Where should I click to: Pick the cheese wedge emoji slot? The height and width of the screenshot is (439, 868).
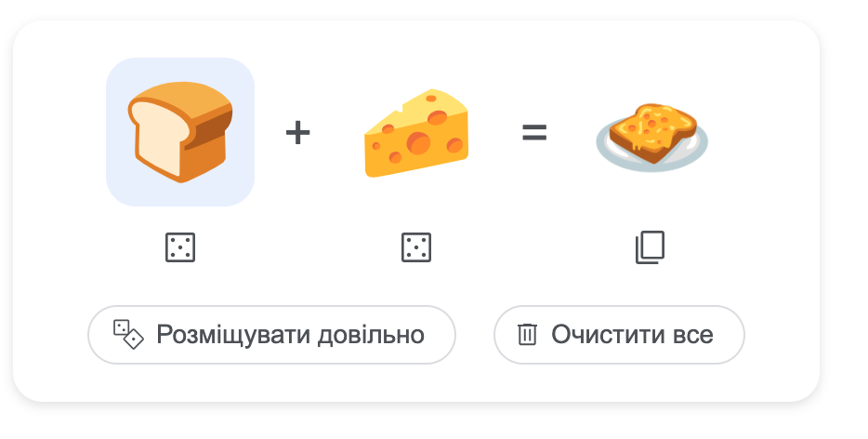pos(415,132)
